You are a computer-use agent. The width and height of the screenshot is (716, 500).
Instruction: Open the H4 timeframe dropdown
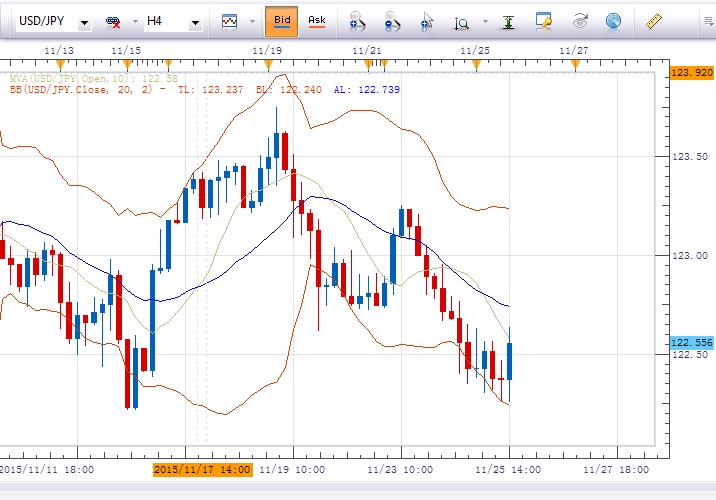click(x=195, y=22)
